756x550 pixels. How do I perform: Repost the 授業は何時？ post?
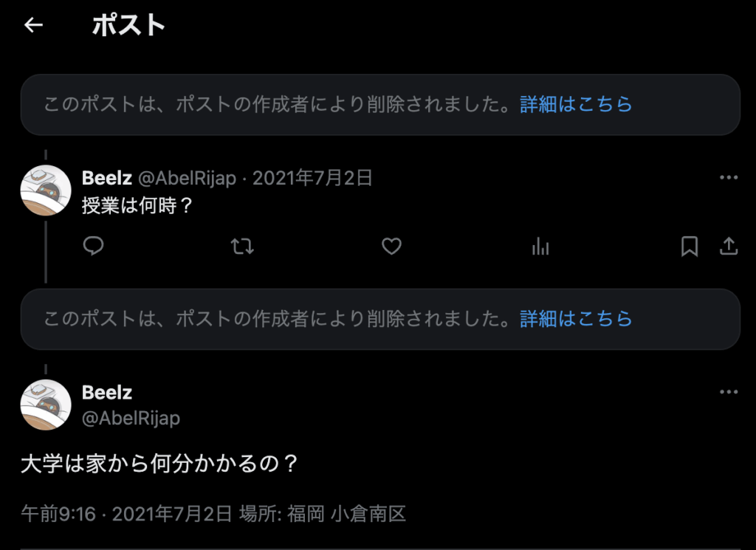[242, 247]
